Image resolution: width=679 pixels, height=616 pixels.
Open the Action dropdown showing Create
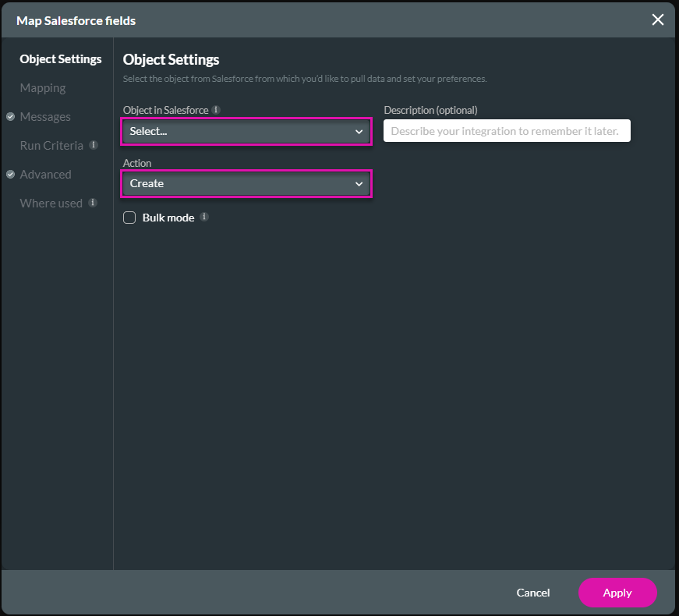click(246, 183)
